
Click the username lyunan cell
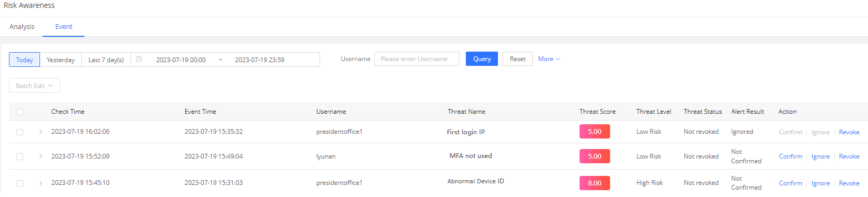(x=326, y=156)
